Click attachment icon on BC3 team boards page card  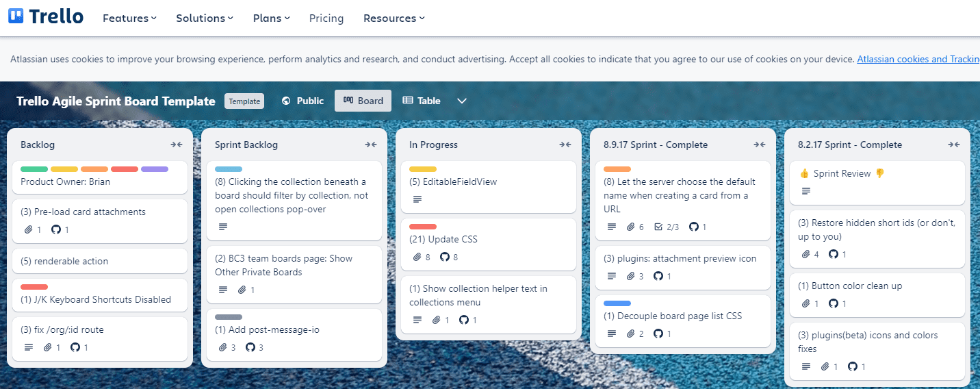tap(242, 290)
